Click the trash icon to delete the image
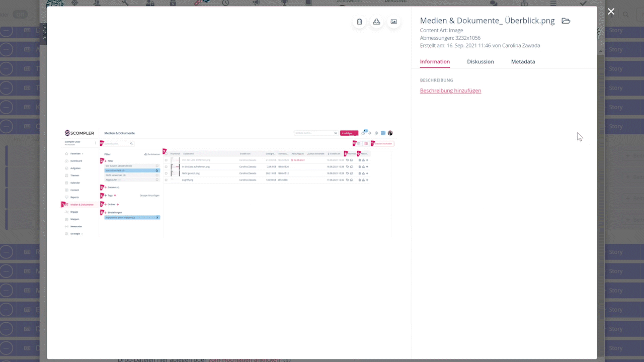 [x=359, y=22]
